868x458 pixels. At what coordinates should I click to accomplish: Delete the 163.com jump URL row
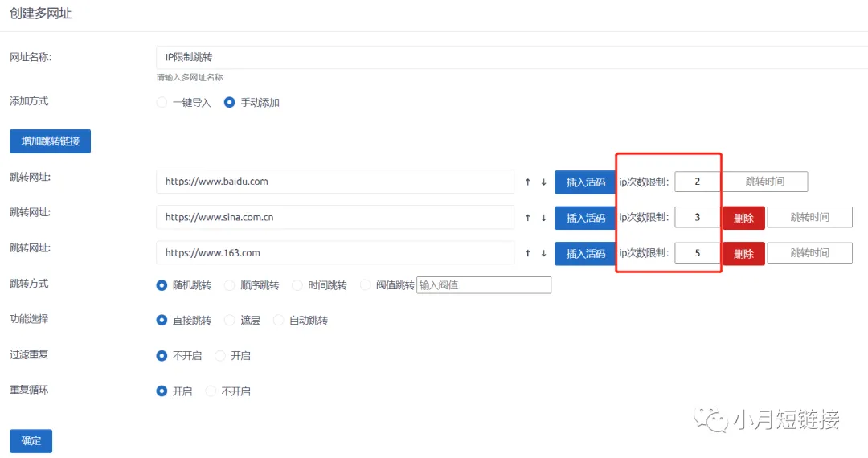743,253
